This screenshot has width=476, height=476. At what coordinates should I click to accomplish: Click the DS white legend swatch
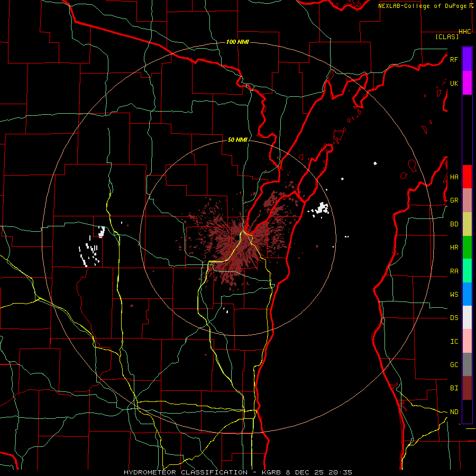click(x=467, y=317)
